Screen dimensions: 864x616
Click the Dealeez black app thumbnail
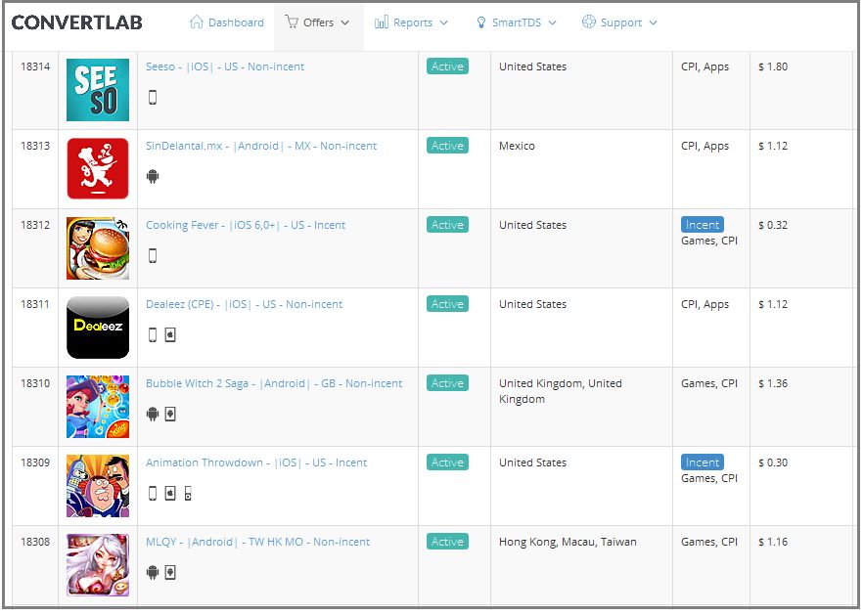[x=98, y=328]
